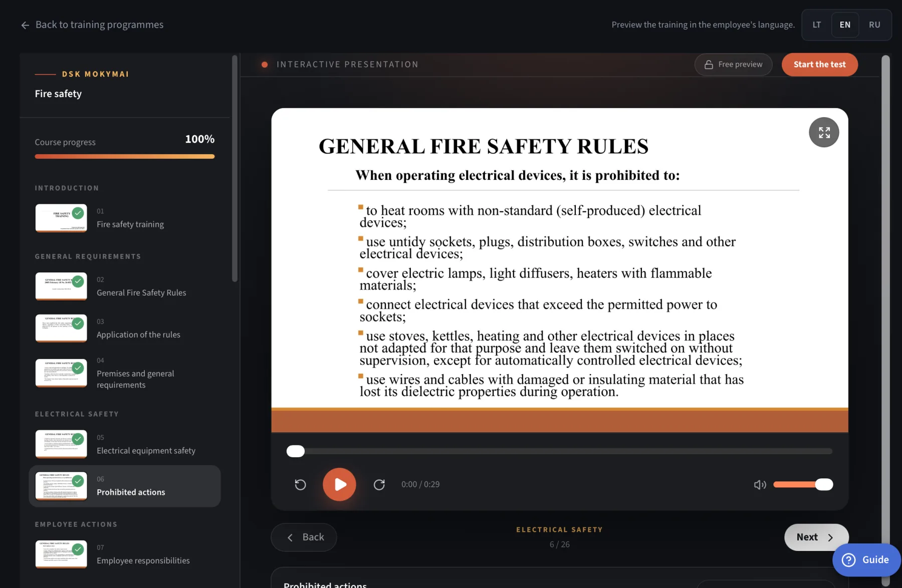Adjust the volume slider
This screenshot has height=588, width=902.
803,484
